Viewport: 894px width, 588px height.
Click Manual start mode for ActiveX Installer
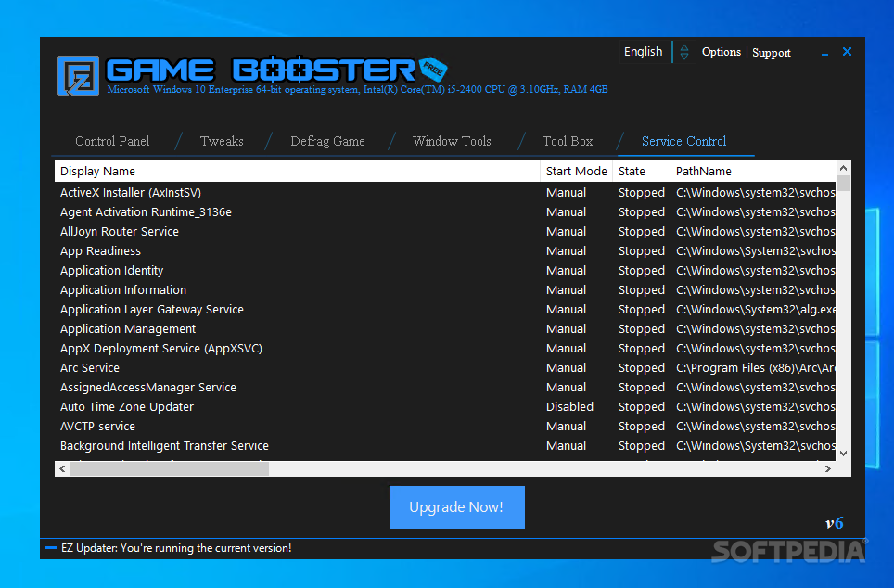[x=566, y=193]
